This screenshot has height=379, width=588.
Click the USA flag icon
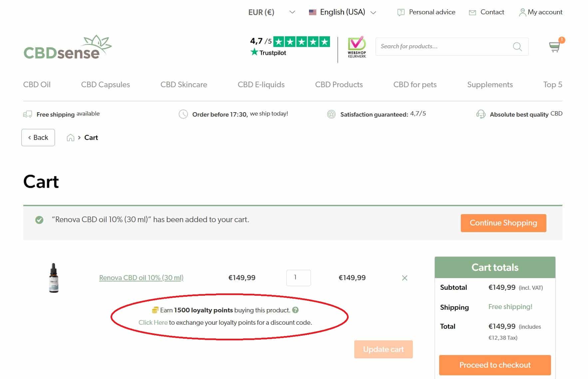pyautogui.click(x=312, y=12)
